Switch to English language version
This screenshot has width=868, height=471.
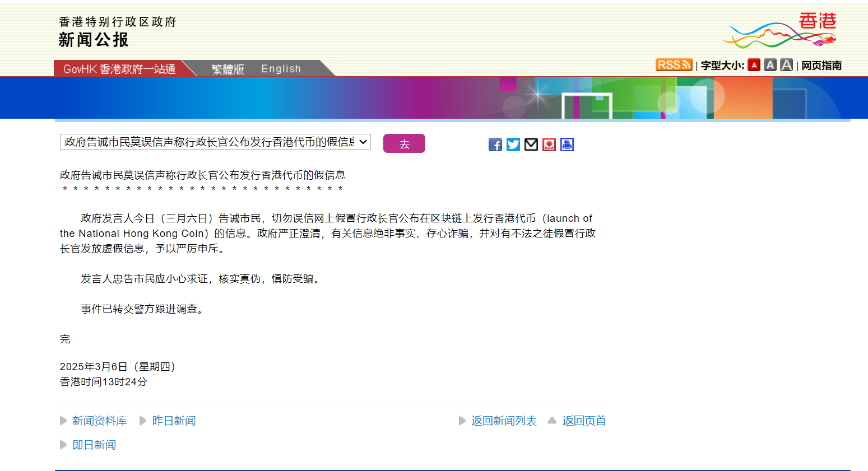tap(281, 69)
